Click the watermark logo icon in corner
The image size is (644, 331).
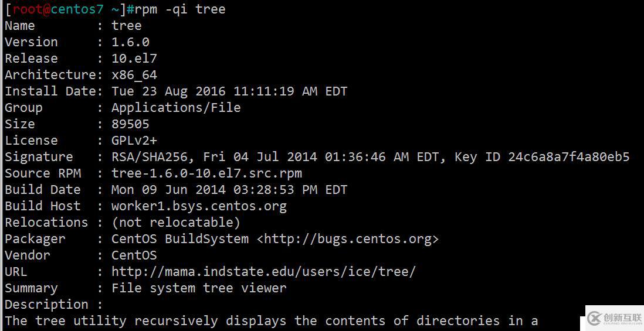click(x=594, y=318)
